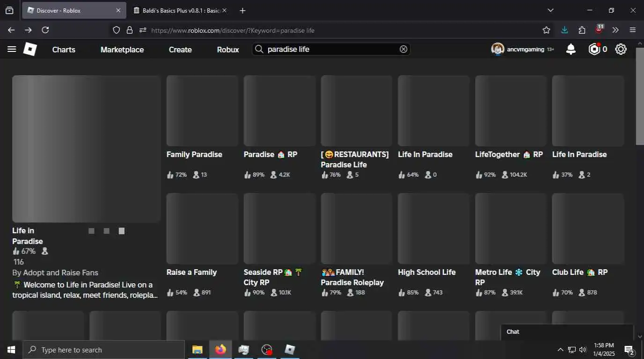644x359 pixels.
Task: Open the notifications bell
Action: click(x=571, y=49)
